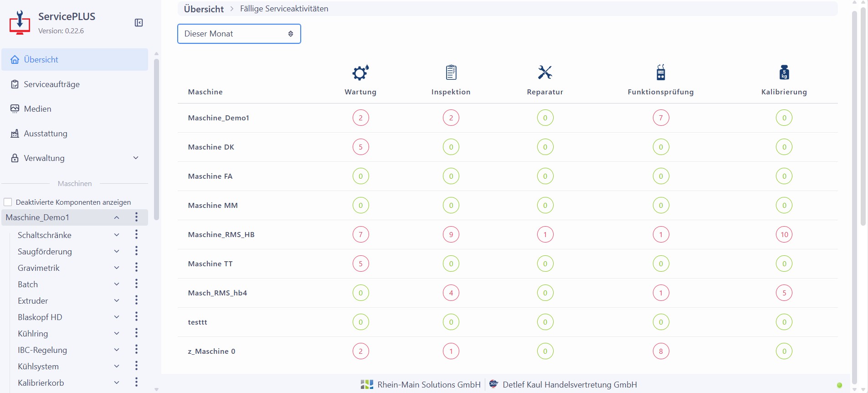The image size is (868, 393).
Task: Expand the Verwaltung menu chevron
Action: [136, 158]
